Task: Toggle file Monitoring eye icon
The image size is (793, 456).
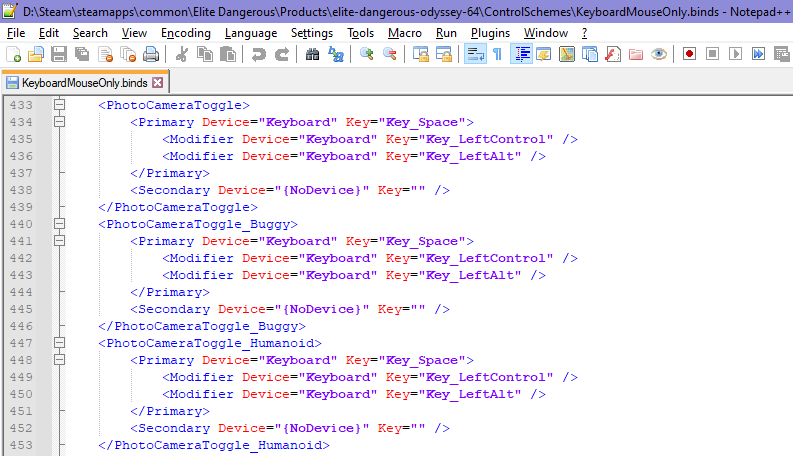Action: tap(659, 54)
